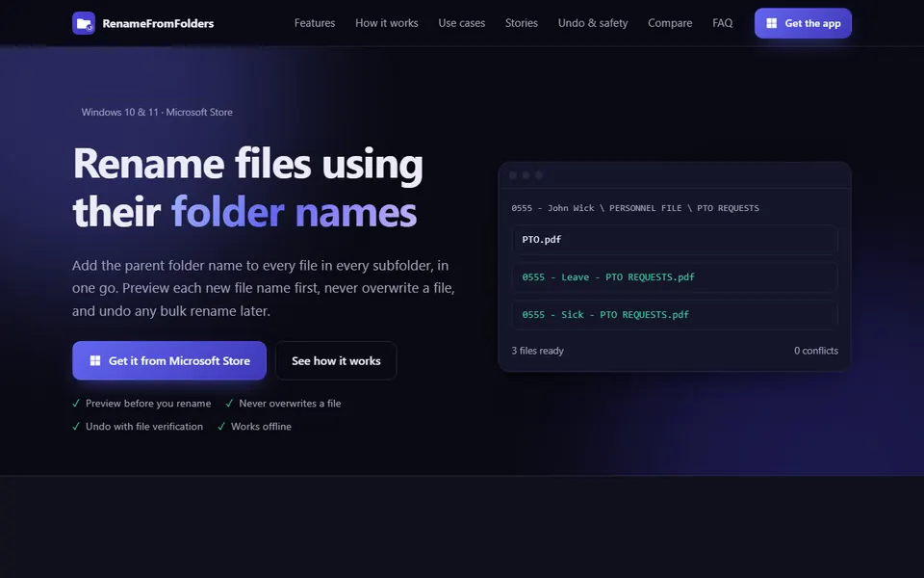The image size is (924, 578).
Task: Click the Works offline text
Action: coord(261,427)
